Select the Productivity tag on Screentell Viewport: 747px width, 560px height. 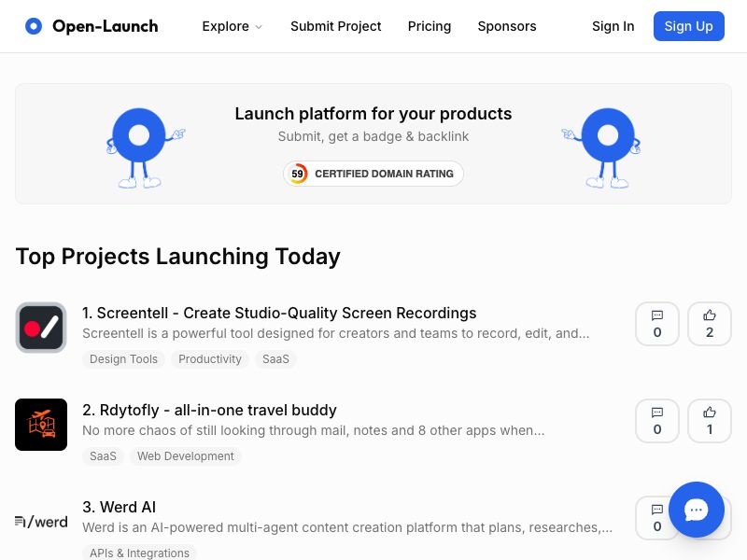tap(210, 359)
